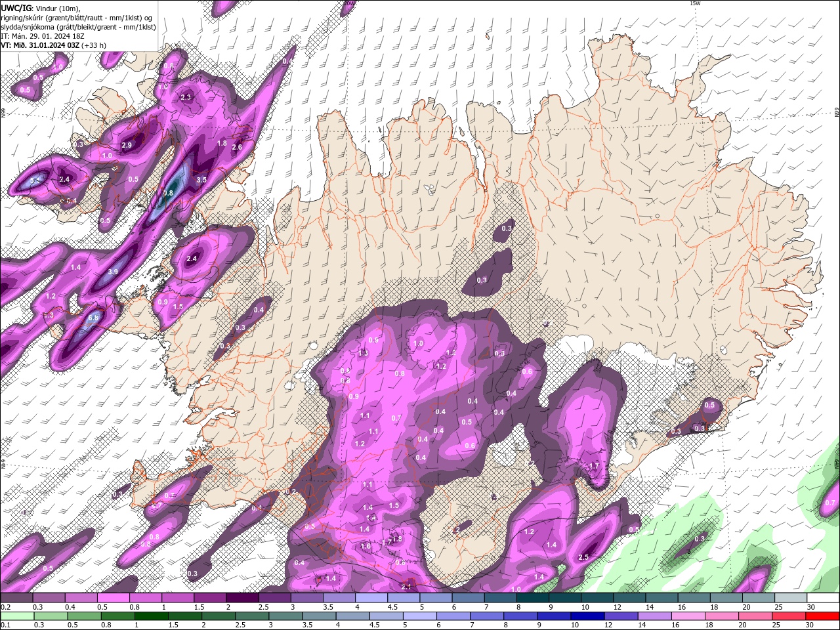840x630 pixels.
Task: Click the 'UWC/IG: Vindur (10m)' title line
Action: point(40,8)
